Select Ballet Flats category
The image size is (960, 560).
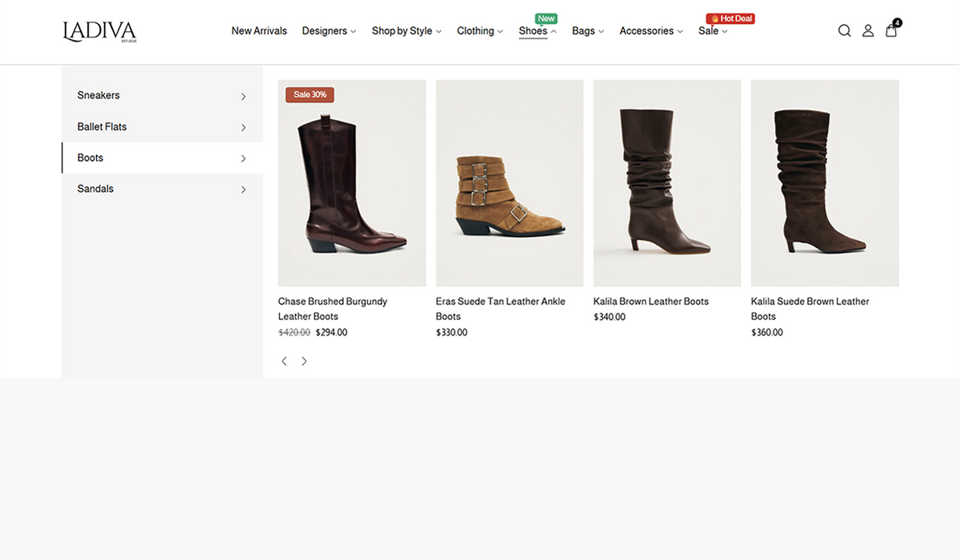click(x=102, y=126)
